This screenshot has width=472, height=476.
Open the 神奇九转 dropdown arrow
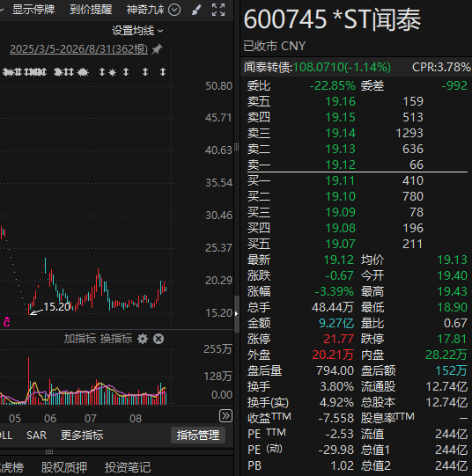174,10
